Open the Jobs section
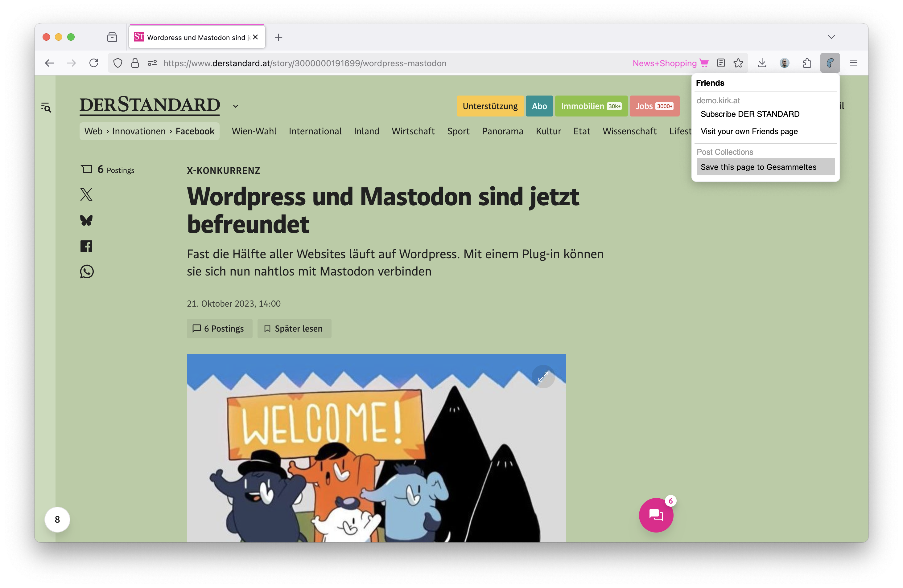Image resolution: width=903 pixels, height=588 pixels. coord(654,106)
